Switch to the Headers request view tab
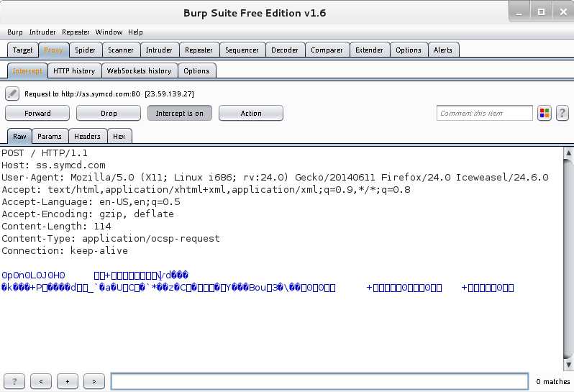The image size is (574, 392). (88, 136)
